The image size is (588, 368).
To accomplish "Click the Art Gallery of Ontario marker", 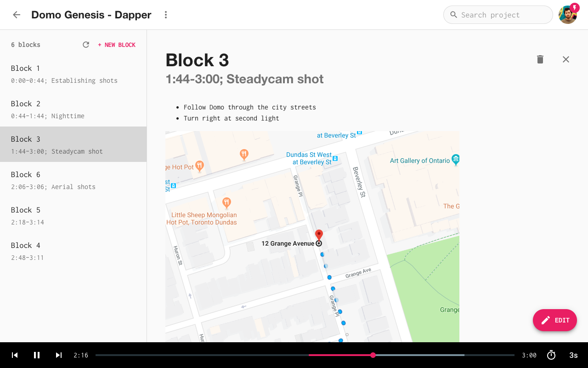I will point(456,160).
